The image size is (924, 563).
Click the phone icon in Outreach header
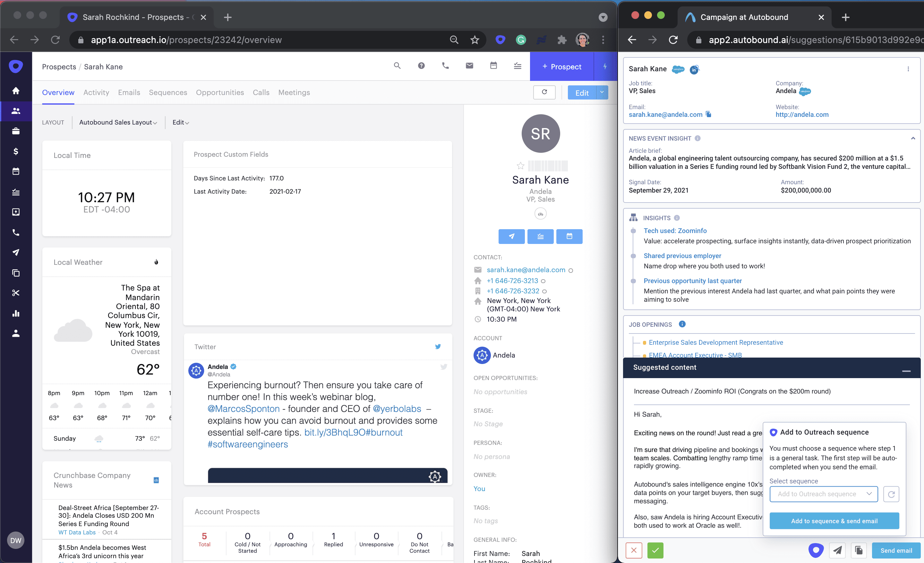point(445,66)
